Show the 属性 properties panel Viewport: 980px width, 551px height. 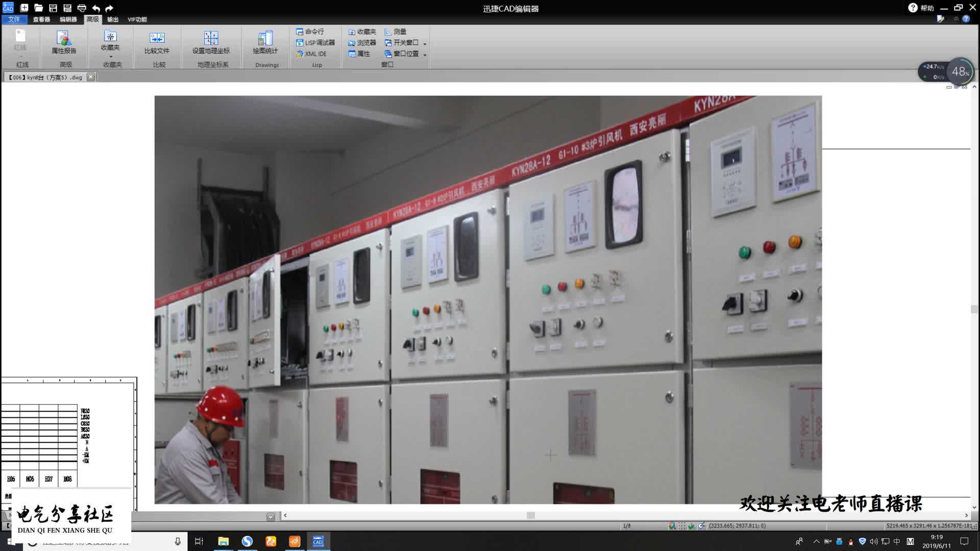[x=359, y=54]
